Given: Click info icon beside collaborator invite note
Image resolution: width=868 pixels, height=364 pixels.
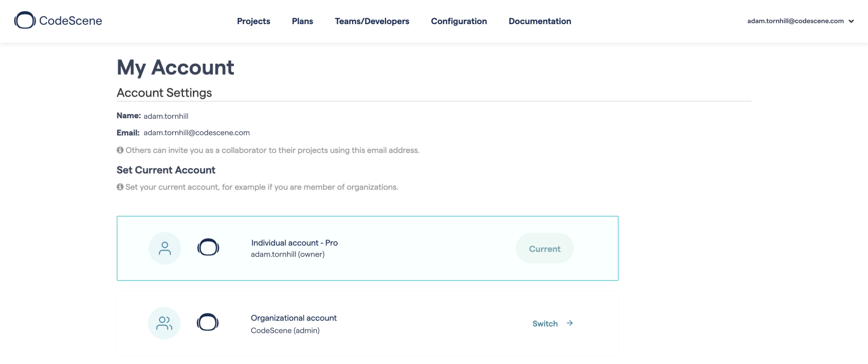Looking at the screenshot, I should (120, 150).
